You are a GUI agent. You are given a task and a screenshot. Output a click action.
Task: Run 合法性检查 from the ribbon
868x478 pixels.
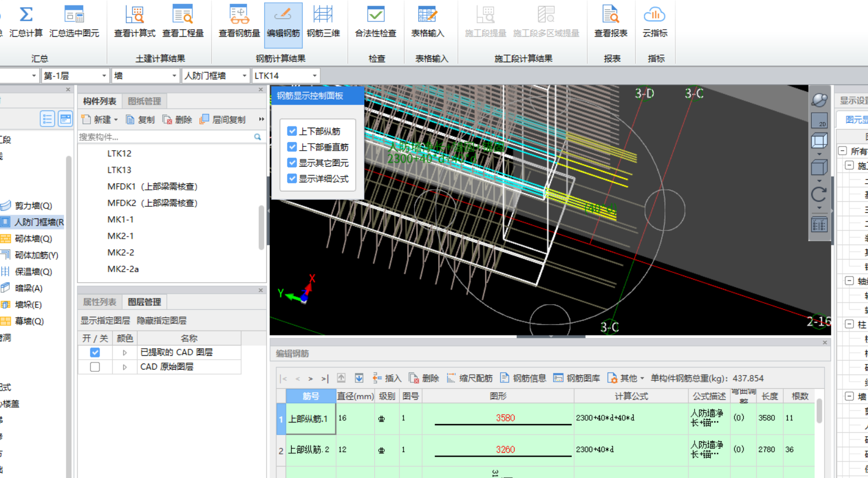click(x=375, y=22)
